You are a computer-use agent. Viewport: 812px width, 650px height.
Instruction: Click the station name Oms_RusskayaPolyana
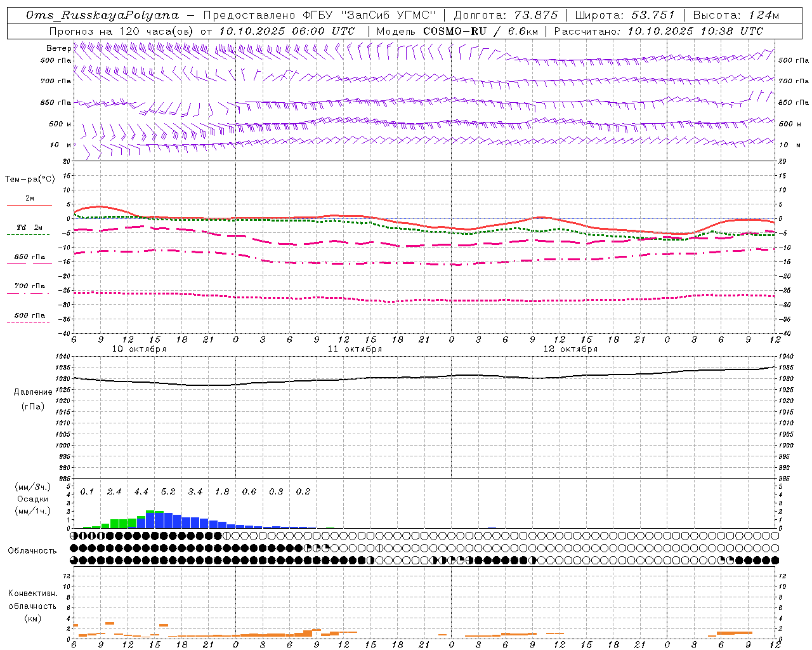(x=102, y=15)
